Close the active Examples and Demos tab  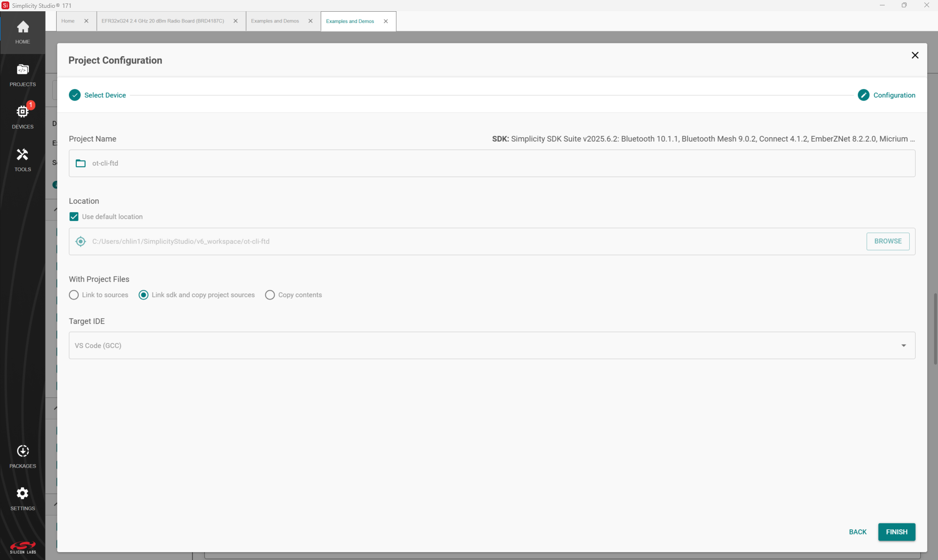(386, 21)
